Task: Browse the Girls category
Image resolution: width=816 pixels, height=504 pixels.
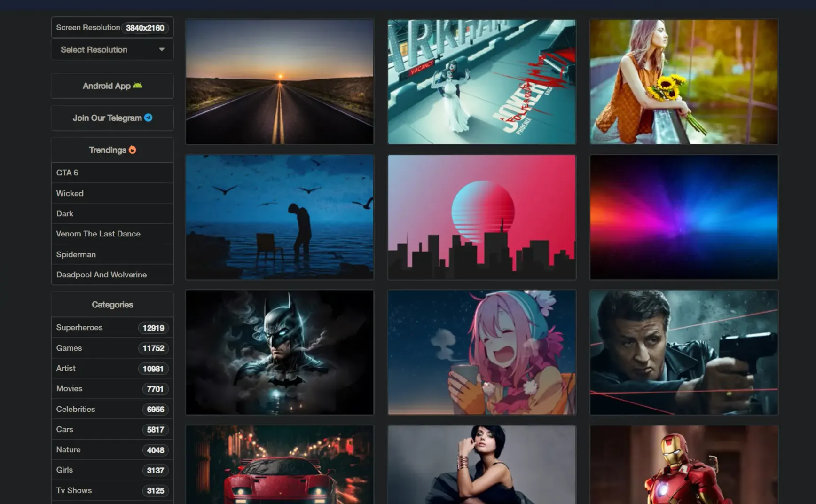Action: pyautogui.click(x=112, y=470)
